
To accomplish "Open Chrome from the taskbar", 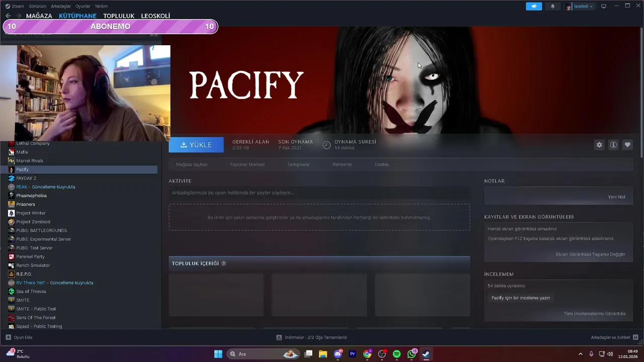I will (x=367, y=354).
